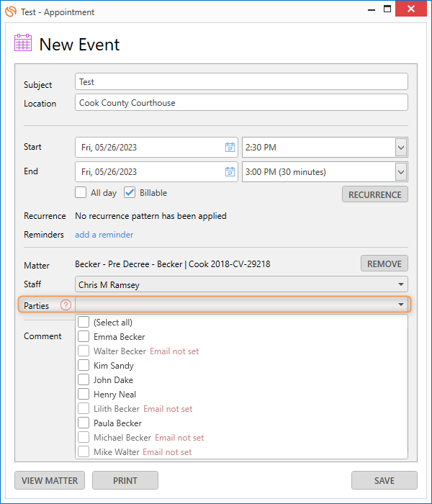Click the Parties help question mark icon
The image size is (432, 504).
click(x=66, y=305)
